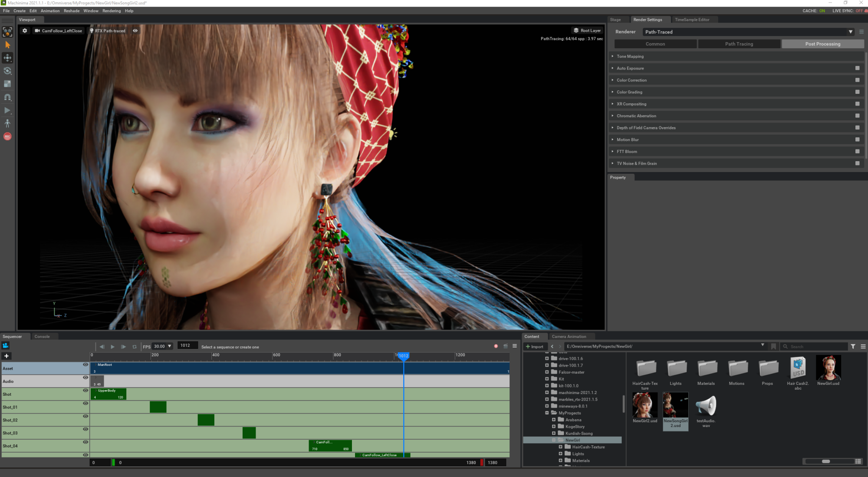Screen dimensions: 868x477
Task: Select the arrow selection tool in left toolbar
Action: click(7, 45)
